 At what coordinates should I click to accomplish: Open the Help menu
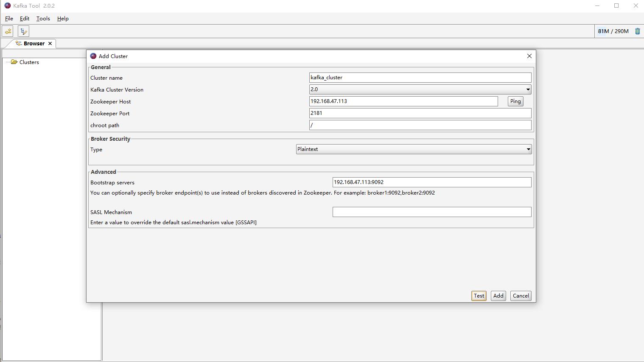(63, 19)
